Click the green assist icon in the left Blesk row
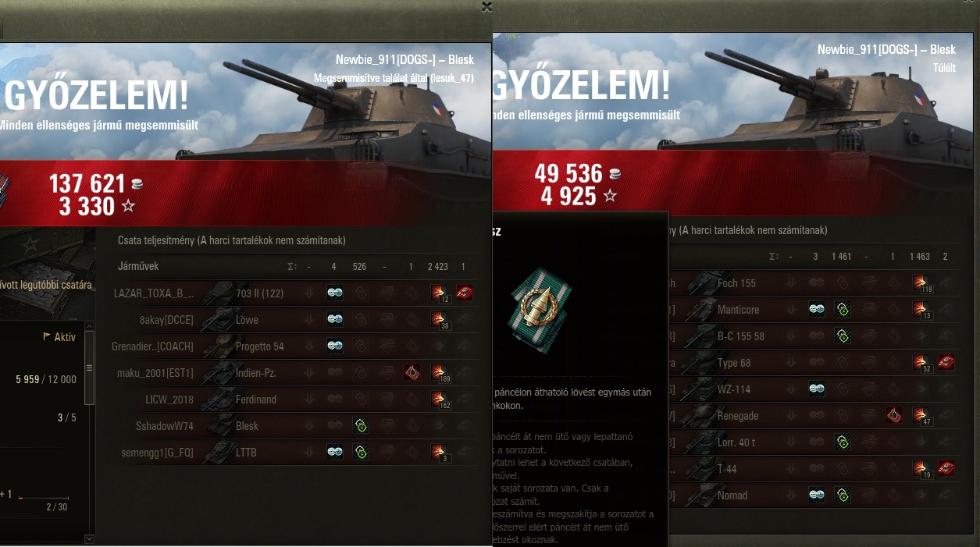 (360, 425)
